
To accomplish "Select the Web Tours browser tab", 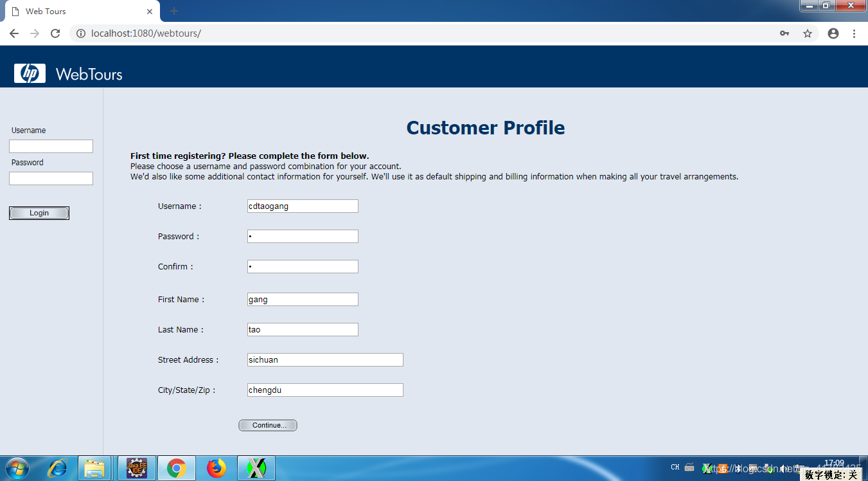I will tap(81, 12).
